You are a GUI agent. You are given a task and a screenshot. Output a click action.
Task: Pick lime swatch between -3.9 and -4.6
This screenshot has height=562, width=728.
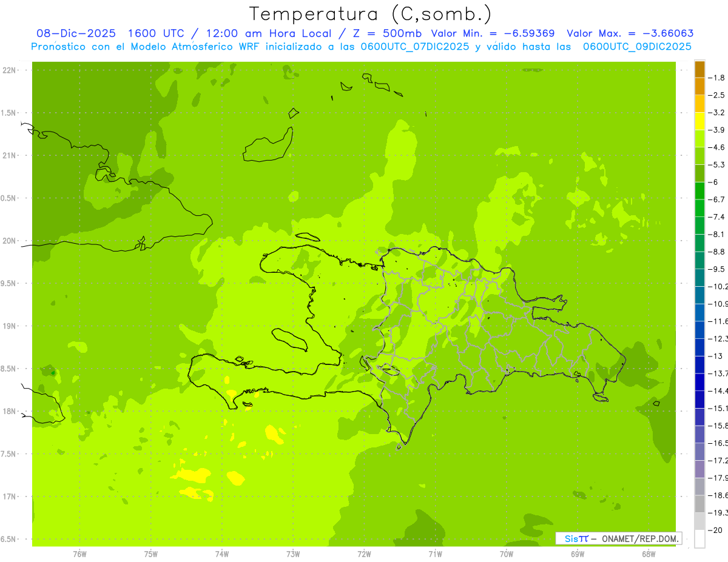[699, 138]
